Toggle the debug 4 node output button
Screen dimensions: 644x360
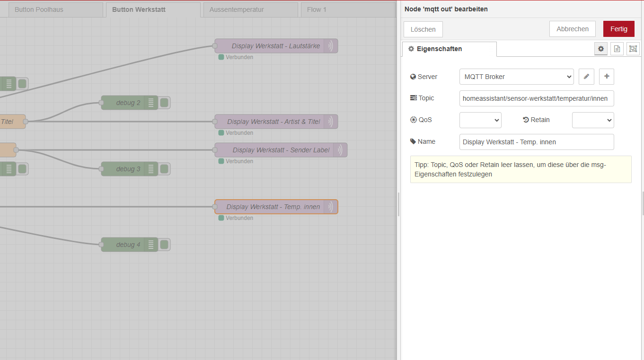tap(164, 245)
